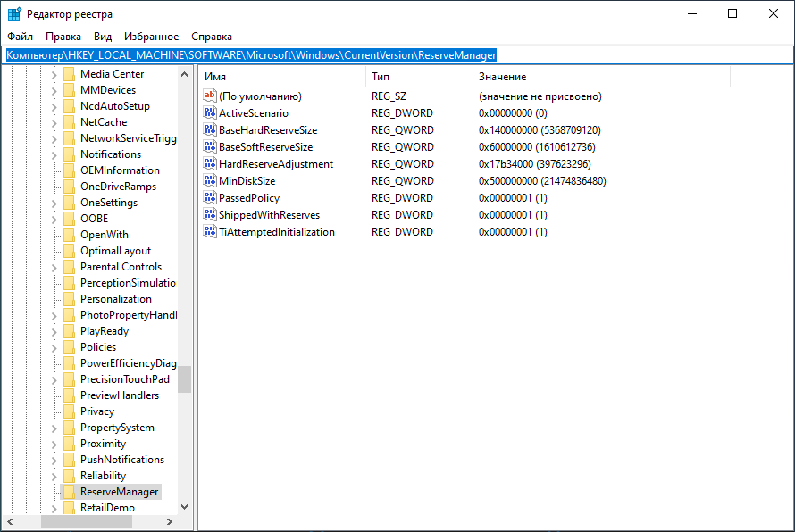Select the MinDiskSize value icon

(209, 181)
